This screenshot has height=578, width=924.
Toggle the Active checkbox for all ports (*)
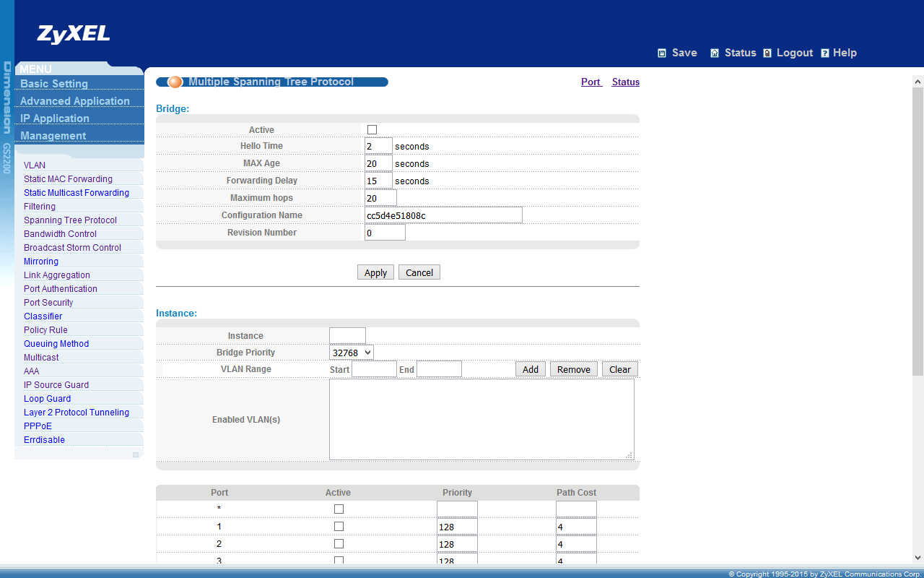click(x=339, y=509)
